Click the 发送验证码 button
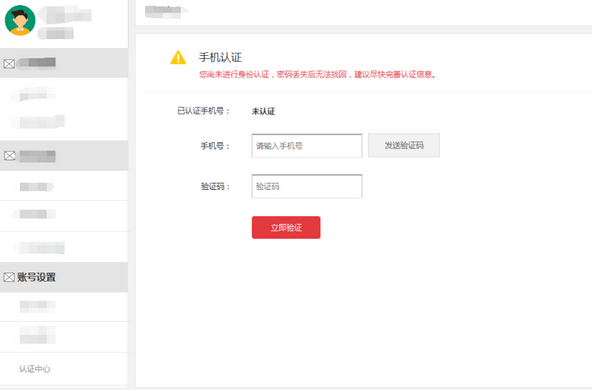 (x=404, y=145)
